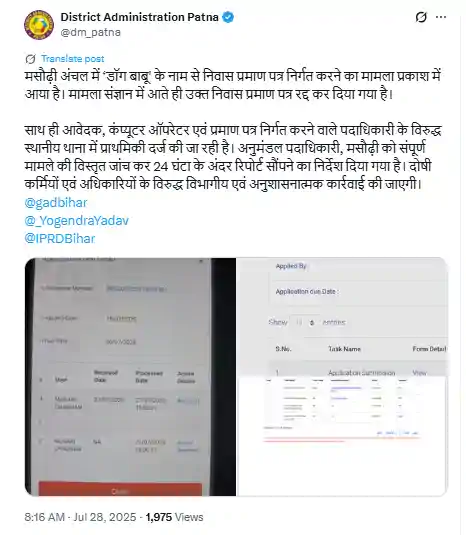Open the @_YogendraYadav mention

76,220
